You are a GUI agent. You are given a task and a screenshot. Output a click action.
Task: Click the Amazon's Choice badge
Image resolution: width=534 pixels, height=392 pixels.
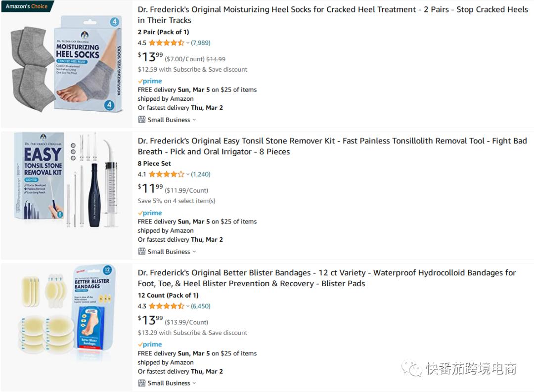(x=27, y=6)
